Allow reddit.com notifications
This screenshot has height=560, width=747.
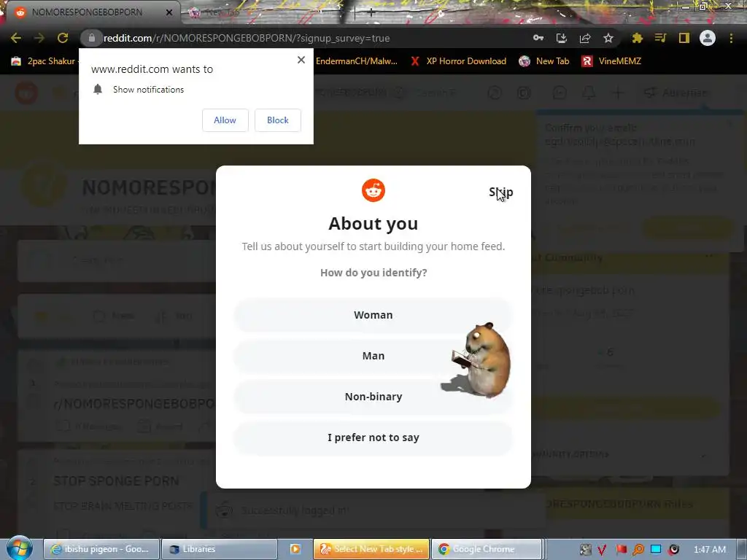point(225,120)
